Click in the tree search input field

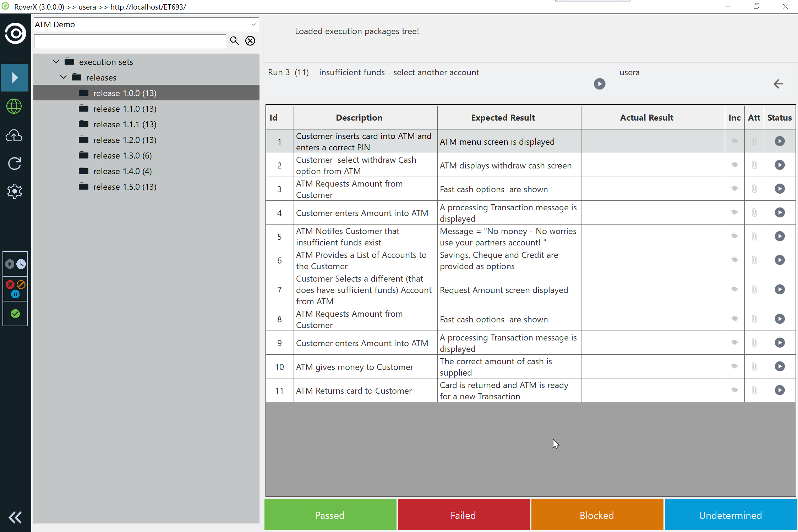point(130,41)
